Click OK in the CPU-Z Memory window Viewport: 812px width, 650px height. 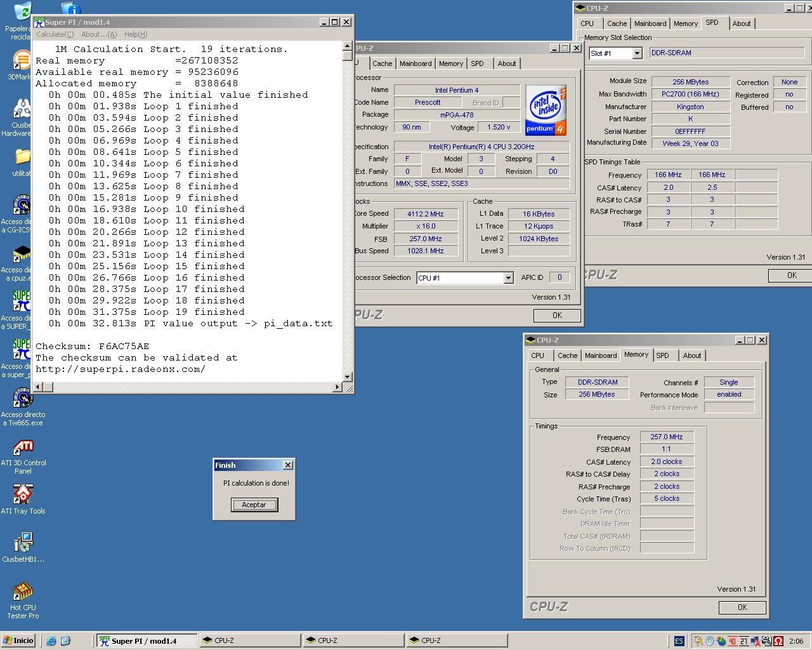(x=742, y=607)
